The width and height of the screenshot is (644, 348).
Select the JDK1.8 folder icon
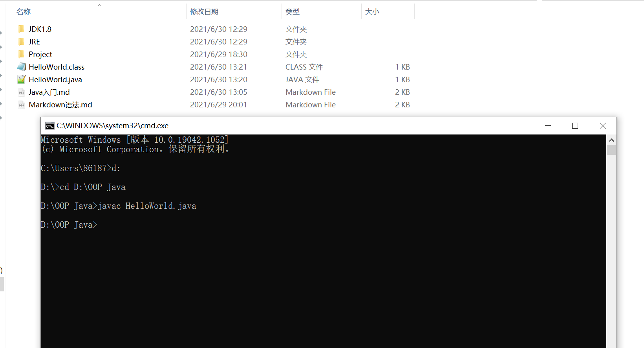click(21, 29)
